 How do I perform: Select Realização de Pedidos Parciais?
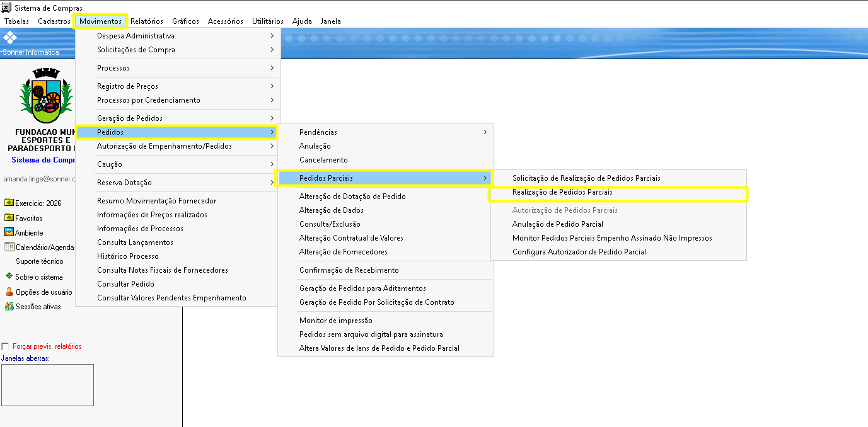click(x=562, y=192)
